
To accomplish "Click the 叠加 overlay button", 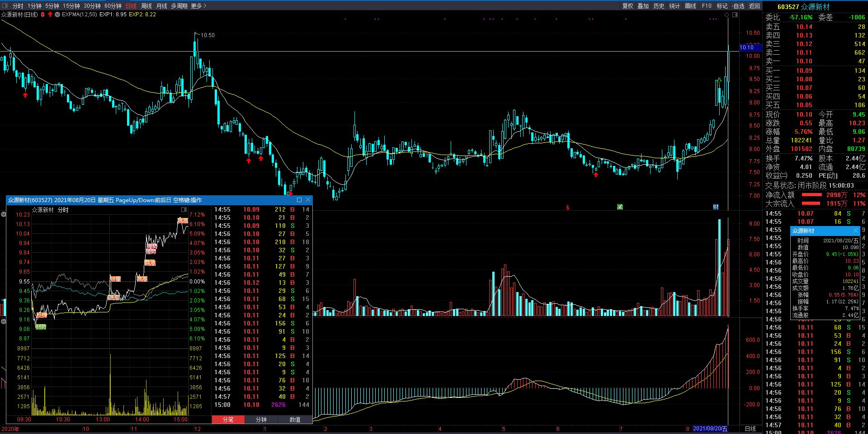I will 643,6.
